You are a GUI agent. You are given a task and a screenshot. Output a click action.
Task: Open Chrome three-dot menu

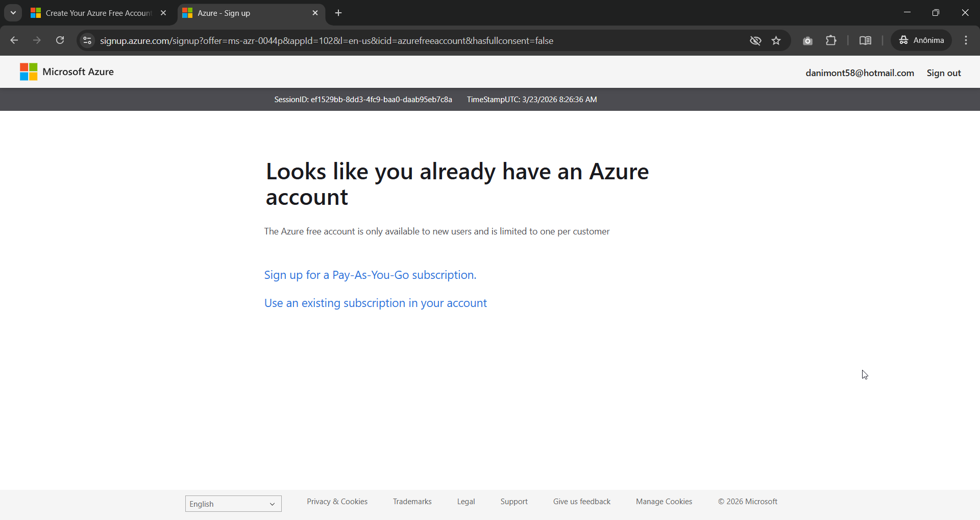(x=966, y=40)
